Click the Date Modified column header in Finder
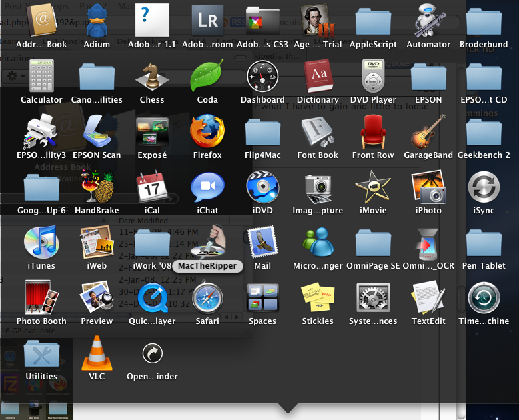Screen dimensions: 519x420 [143, 221]
